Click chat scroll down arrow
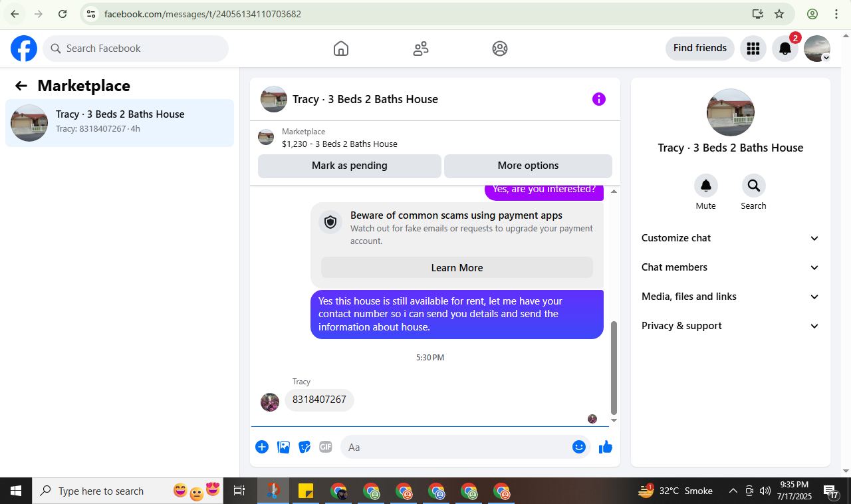The height and width of the screenshot is (504, 851). tap(614, 420)
